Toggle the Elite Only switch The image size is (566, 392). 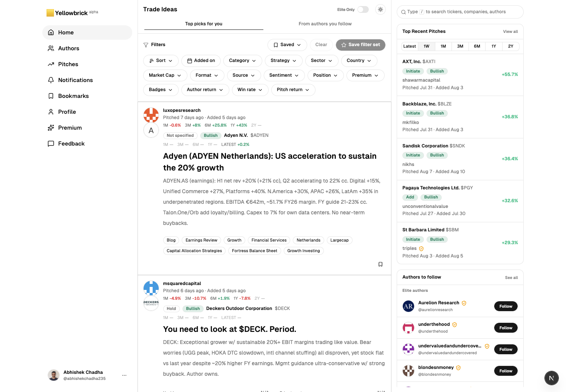[x=363, y=9]
